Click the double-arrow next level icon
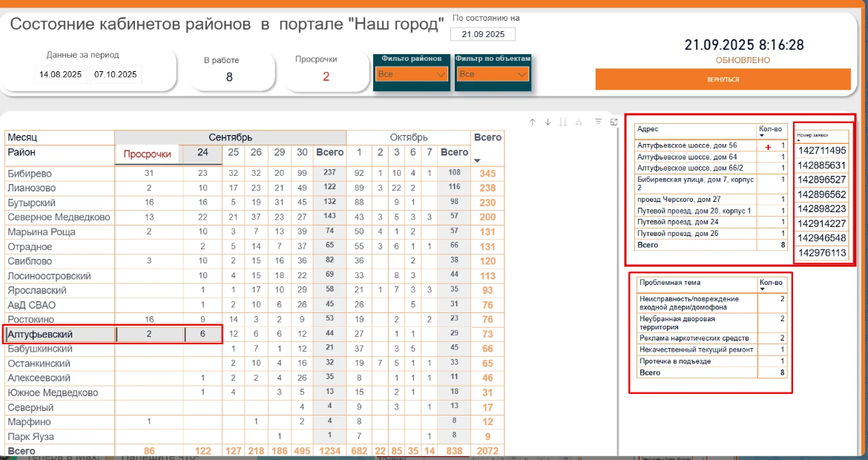 (563, 122)
